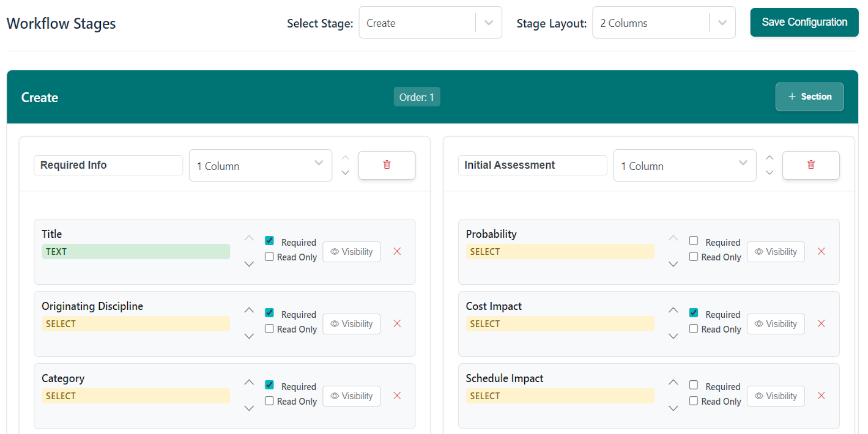
Task: Mark Schedule Impact as Required
Action: pyautogui.click(x=694, y=386)
